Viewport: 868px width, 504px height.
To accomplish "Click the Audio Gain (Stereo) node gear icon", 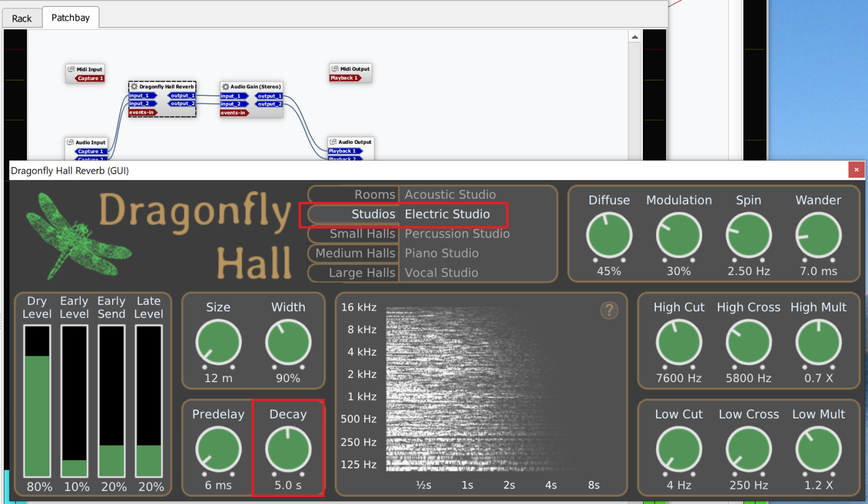I will click(x=226, y=87).
